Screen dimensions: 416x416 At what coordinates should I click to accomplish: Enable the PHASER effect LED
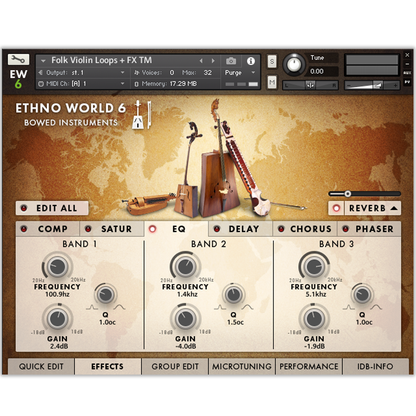(345, 229)
